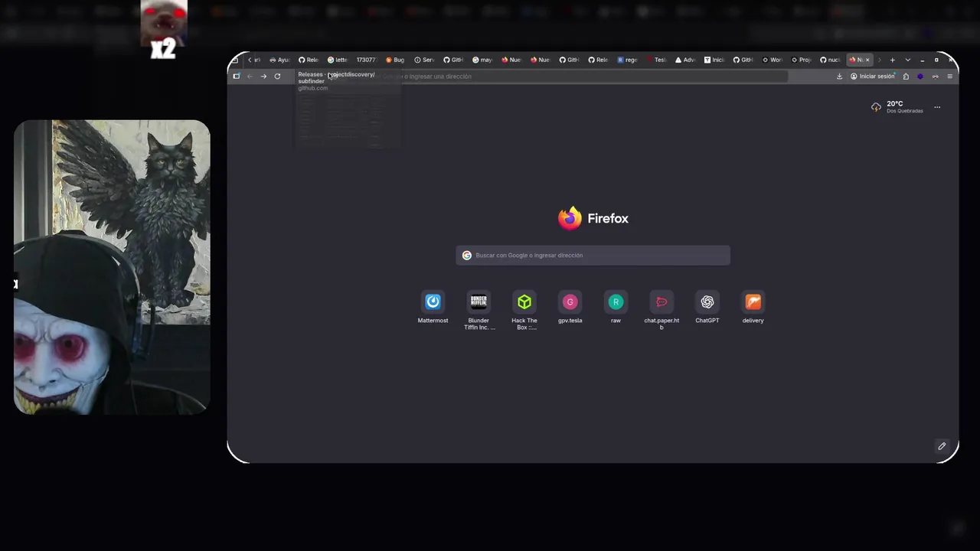
Task: Click the purple hexagon extension icon
Action: tap(920, 77)
